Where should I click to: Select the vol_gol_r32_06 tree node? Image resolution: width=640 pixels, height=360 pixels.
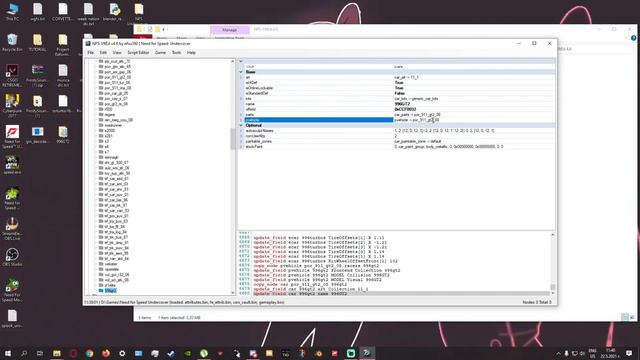pyautogui.click(x=117, y=275)
